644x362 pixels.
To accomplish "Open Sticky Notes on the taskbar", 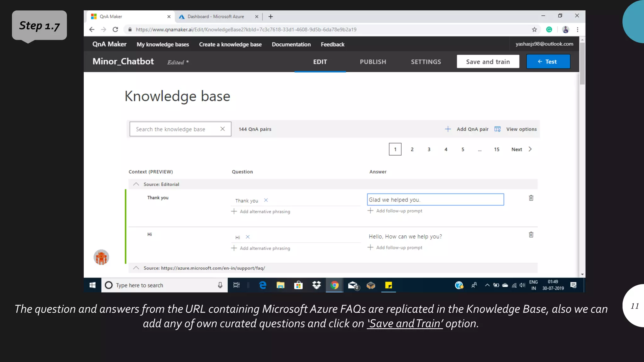I will 389,285.
